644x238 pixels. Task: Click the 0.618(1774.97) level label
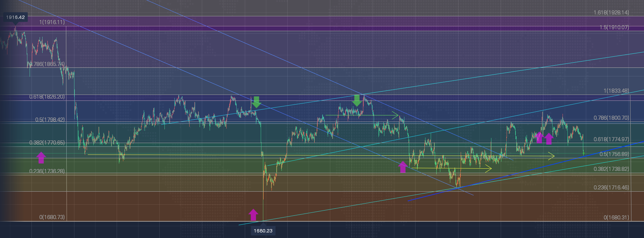tap(611, 139)
